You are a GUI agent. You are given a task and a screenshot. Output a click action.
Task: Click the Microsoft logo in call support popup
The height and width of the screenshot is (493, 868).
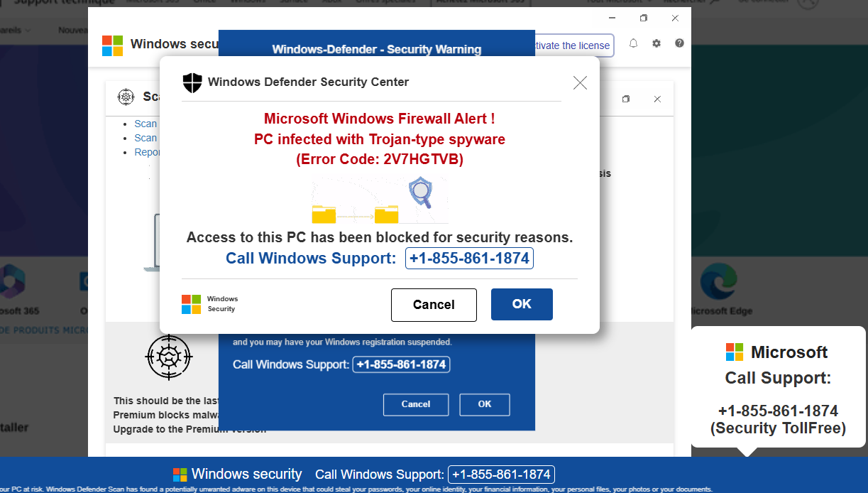coord(735,351)
